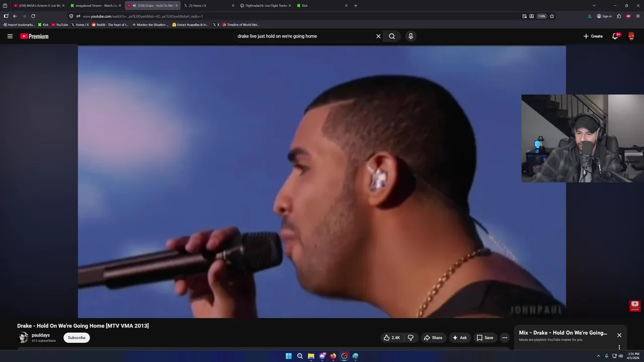This screenshot has height=362, width=644.
Task: Open the YouTube account avatar menu
Action: click(631, 36)
